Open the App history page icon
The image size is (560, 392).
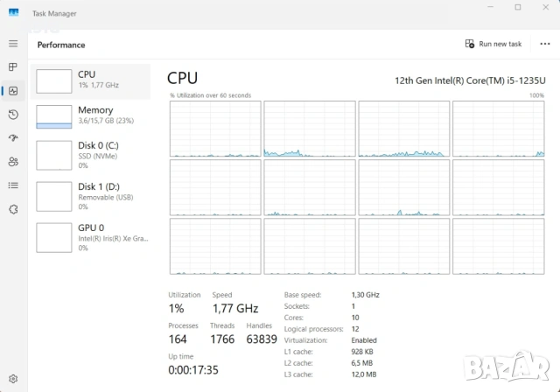13,114
